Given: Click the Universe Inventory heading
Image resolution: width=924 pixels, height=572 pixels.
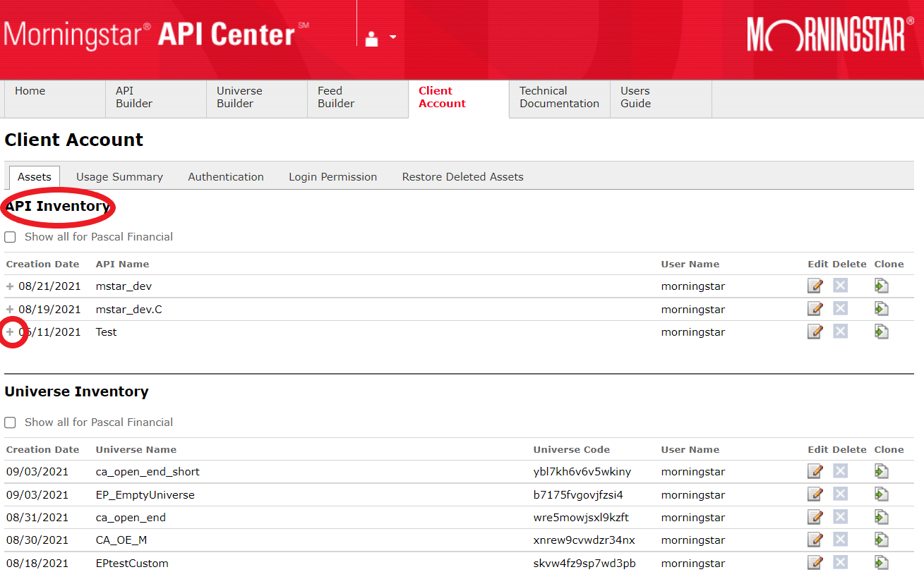Looking at the screenshot, I should click(x=77, y=392).
